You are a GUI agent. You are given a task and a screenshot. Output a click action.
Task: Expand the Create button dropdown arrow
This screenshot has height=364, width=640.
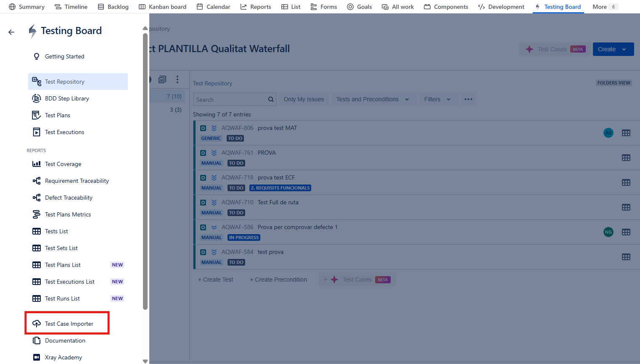pyautogui.click(x=624, y=49)
